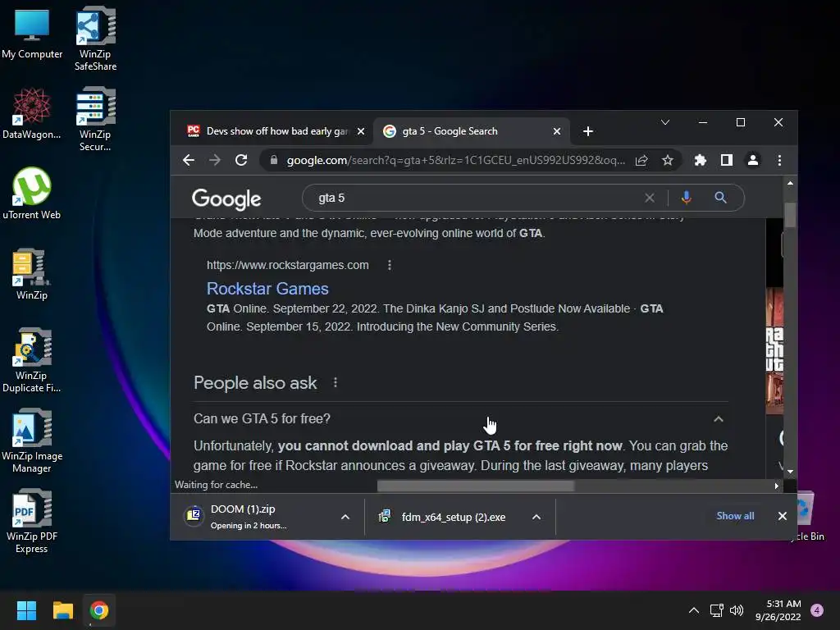Show hidden system tray icons
Viewport: 840px width, 630px height.
694,610
